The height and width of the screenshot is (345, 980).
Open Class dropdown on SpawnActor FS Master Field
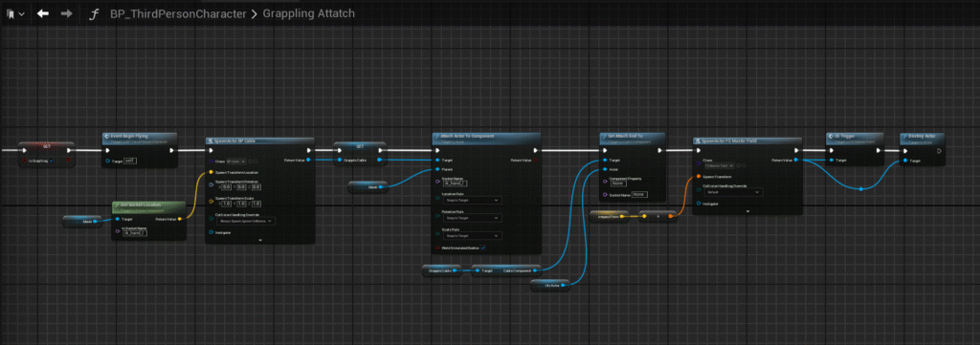719,166
